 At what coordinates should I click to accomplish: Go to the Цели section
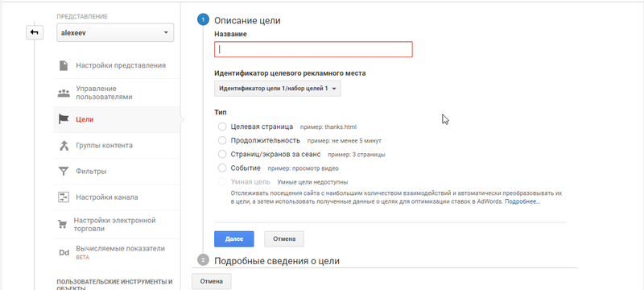117,119
